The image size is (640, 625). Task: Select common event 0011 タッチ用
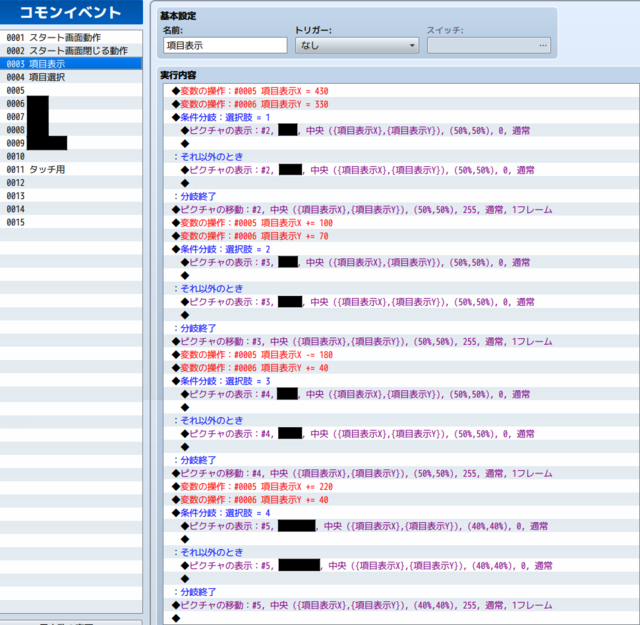point(71,169)
